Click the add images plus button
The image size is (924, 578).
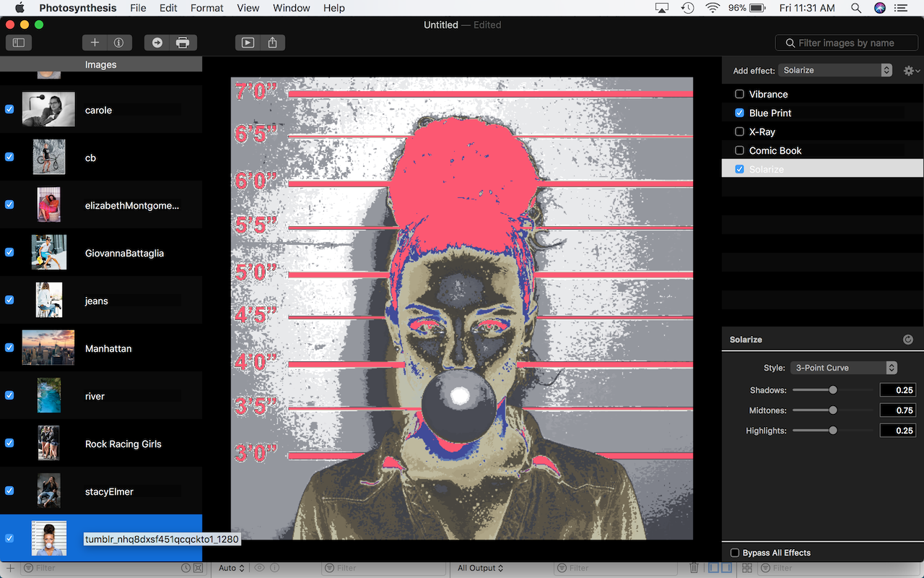click(x=95, y=43)
